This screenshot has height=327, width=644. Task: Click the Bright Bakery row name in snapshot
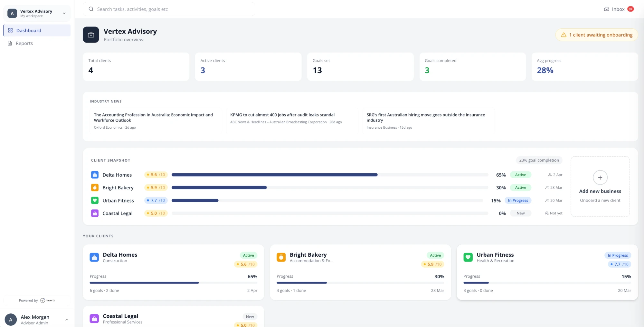click(118, 188)
